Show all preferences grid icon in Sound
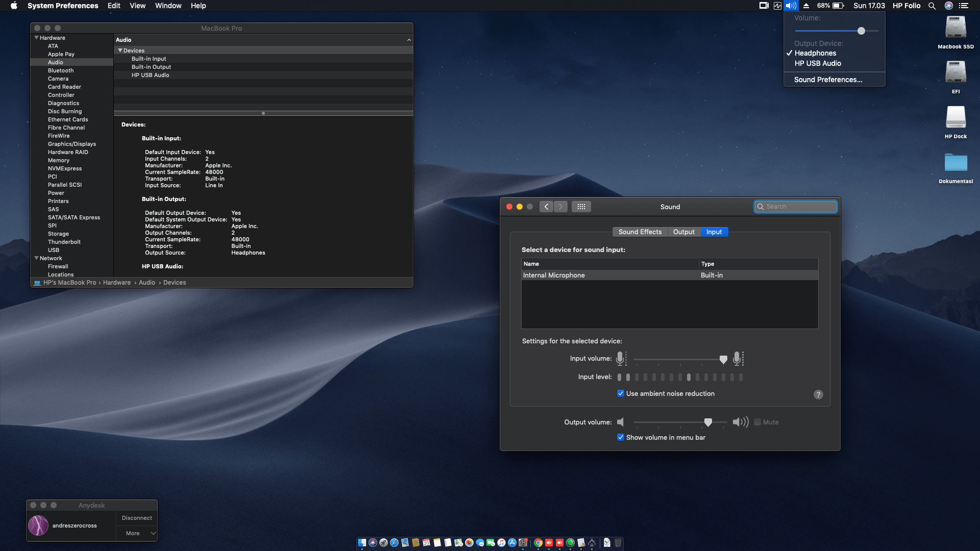 [581, 207]
